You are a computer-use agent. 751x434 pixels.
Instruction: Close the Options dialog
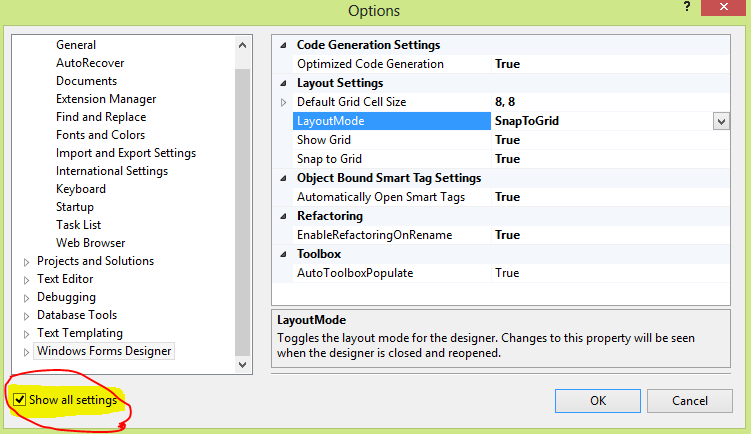[724, 7]
